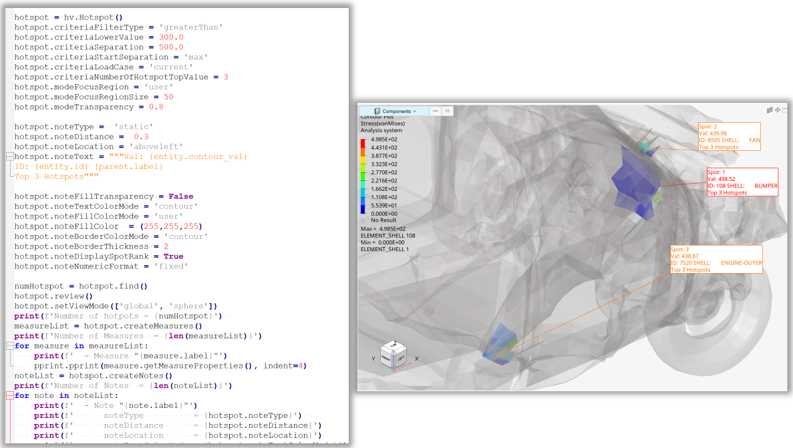Click the move/pan icon in viewport corner
The width and height of the screenshot is (793, 448).
pyautogui.click(x=778, y=110)
